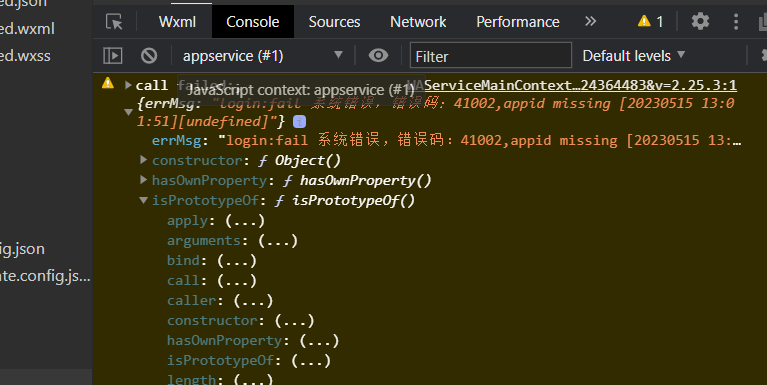Switch to the Network tab
The height and width of the screenshot is (385, 767).
(418, 22)
